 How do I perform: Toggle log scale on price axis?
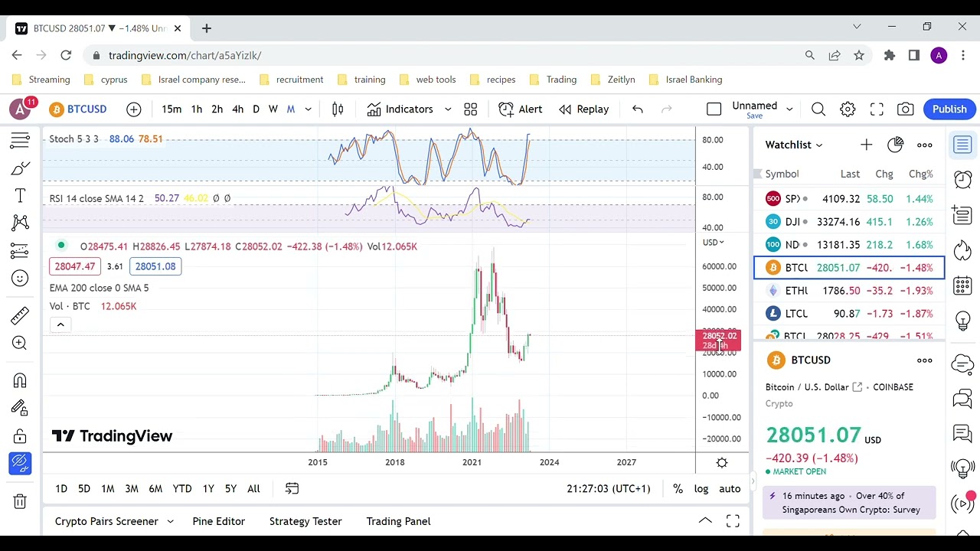point(701,489)
